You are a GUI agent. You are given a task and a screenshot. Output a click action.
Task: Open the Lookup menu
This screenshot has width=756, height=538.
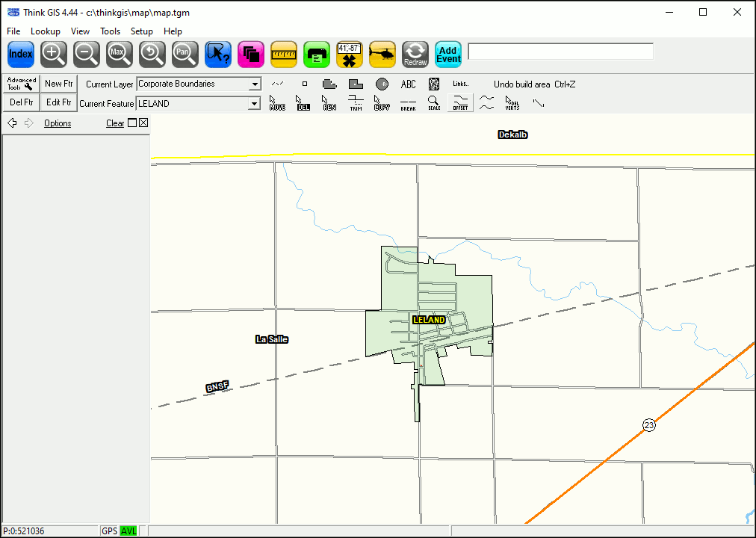point(45,31)
